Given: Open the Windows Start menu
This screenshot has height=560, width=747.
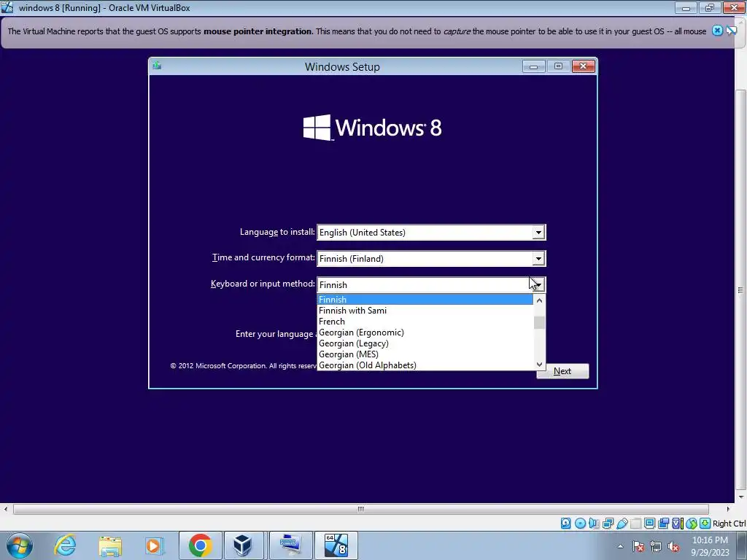Looking at the screenshot, I should click(x=19, y=545).
